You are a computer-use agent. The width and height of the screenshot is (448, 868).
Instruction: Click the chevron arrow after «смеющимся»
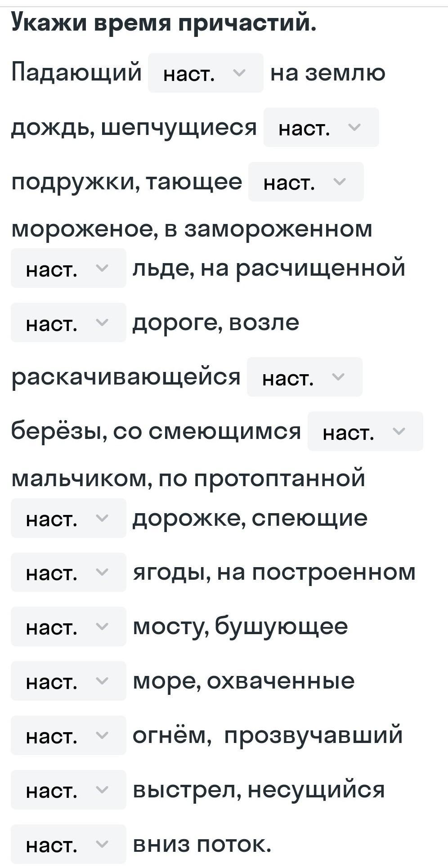pos(399,431)
